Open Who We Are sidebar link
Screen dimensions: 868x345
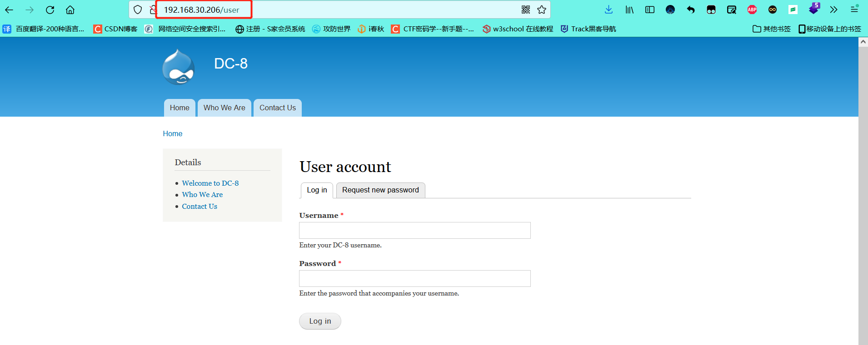(202, 194)
